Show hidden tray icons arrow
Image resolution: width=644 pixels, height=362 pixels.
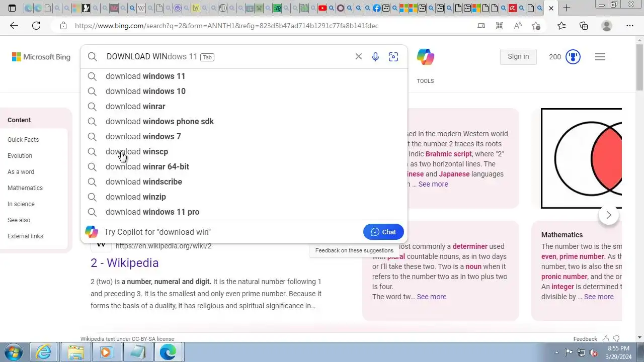pyautogui.click(x=556, y=352)
